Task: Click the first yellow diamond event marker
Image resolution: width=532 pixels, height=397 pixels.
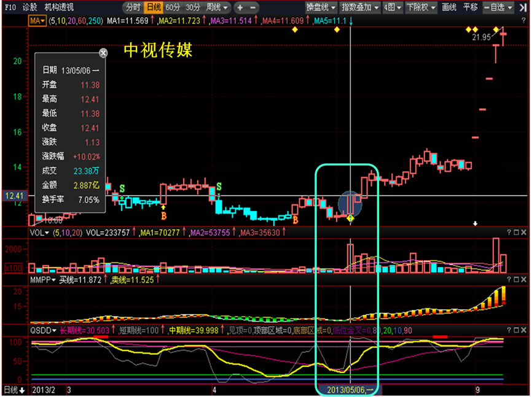Action: [x=295, y=30]
